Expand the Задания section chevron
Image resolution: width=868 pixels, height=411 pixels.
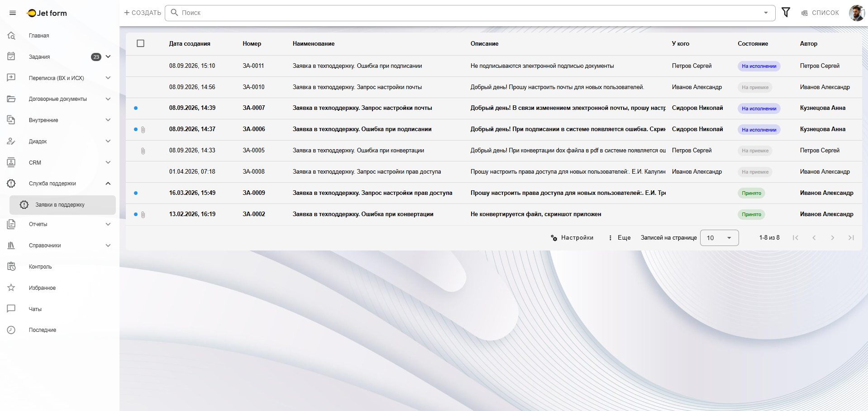pyautogui.click(x=108, y=57)
